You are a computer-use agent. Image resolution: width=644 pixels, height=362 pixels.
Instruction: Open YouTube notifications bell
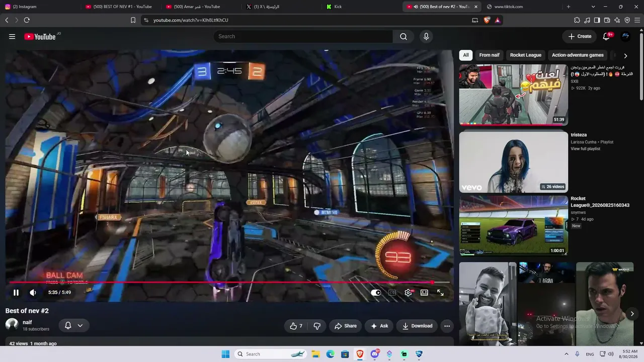click(x=607, y=36)
